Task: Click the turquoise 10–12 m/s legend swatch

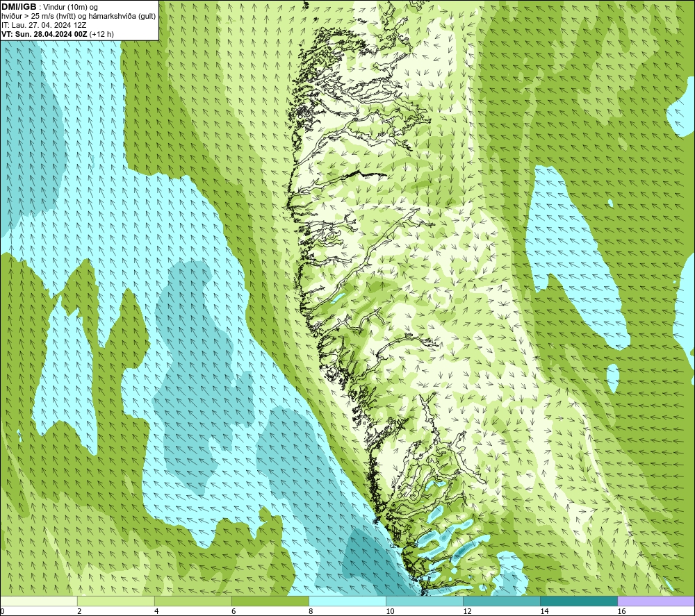Action: pyautogui.click(x=424, y=601)
